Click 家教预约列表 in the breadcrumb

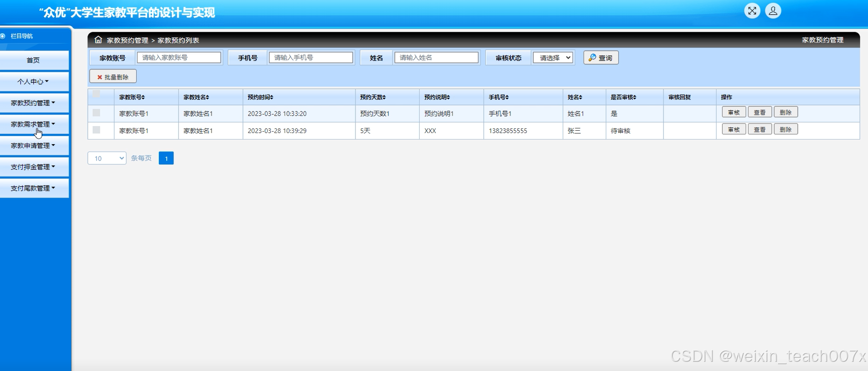[x=178, y=40]
